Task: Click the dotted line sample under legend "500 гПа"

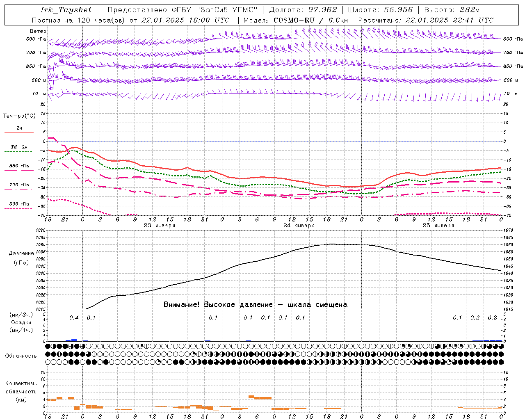Action: point(18,208)
